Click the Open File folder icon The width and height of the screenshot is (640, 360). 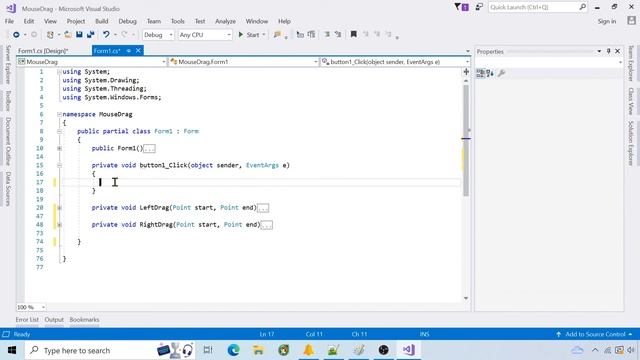[x=68, y=35]
